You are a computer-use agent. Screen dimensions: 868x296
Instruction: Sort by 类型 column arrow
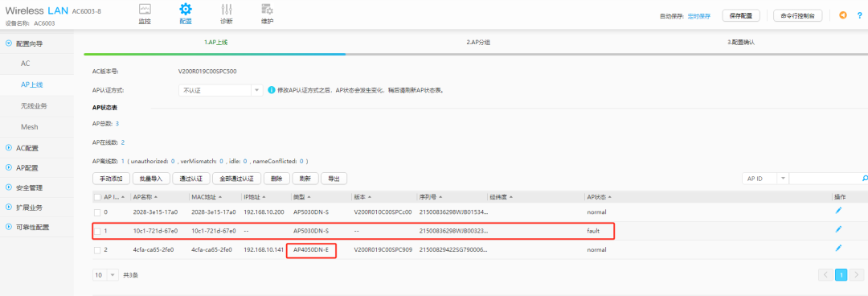[x=309, y=197]
